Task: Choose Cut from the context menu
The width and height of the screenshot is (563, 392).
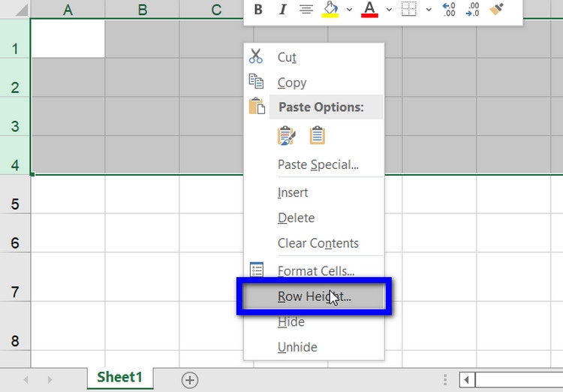Action: tap(314, 57)
